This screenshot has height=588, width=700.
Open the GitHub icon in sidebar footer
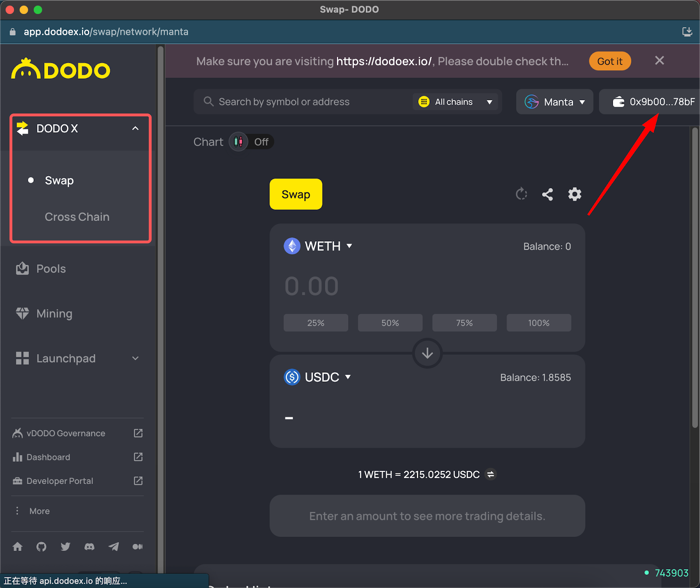[x=42, y=546]
